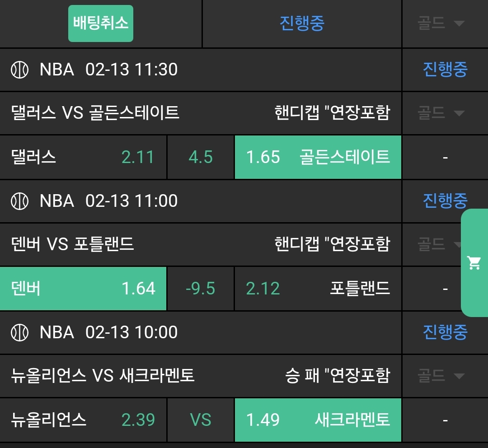This screenshot has width=488, height=448.
Task: Expand 골드 dropdown for 댈러스 VS 골든스테이트
Action: click(441, 112)
